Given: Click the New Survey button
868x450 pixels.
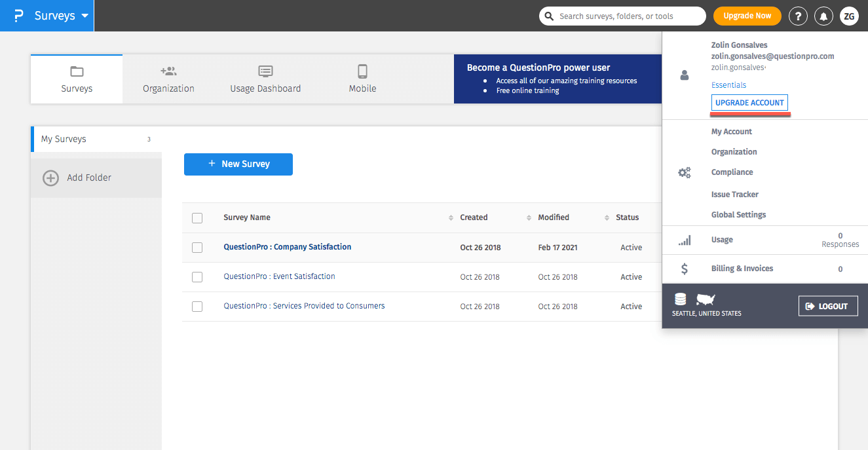Looking at the screenshot, I should point(238,164).
